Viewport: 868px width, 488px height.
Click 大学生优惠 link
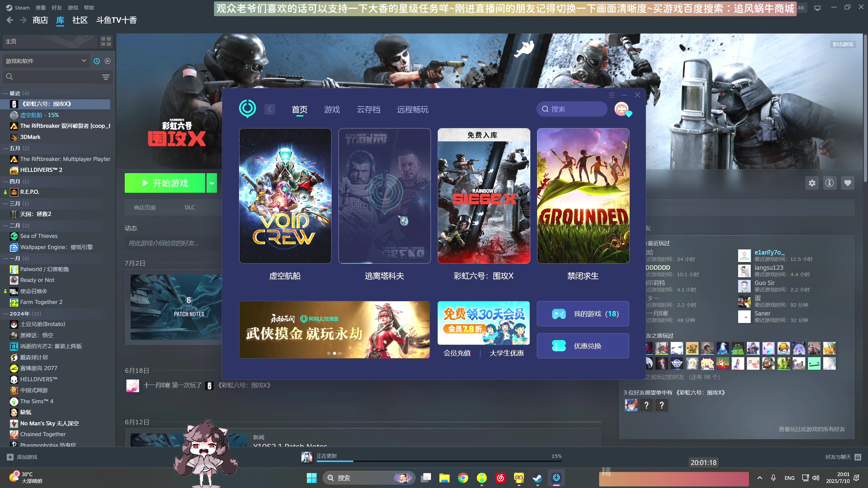507,353
